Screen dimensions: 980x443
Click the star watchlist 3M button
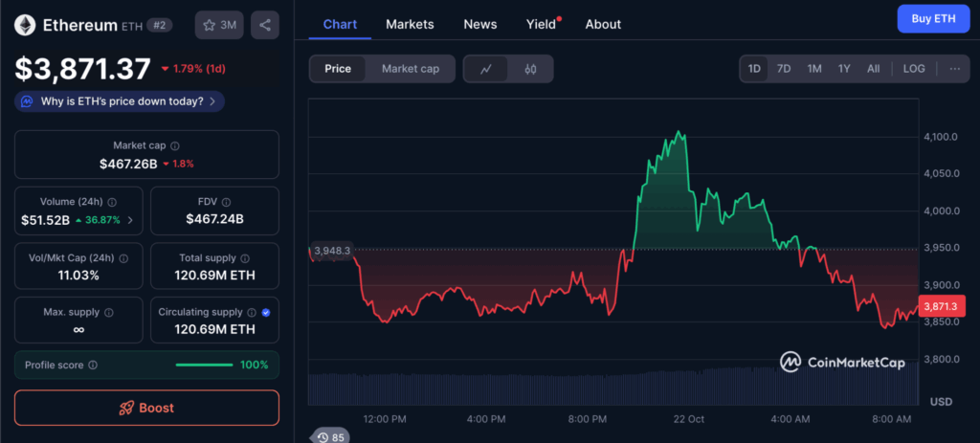point(219,25)
